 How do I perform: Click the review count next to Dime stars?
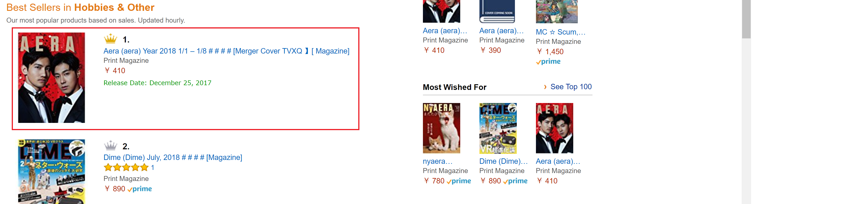[x=153, y=167]
